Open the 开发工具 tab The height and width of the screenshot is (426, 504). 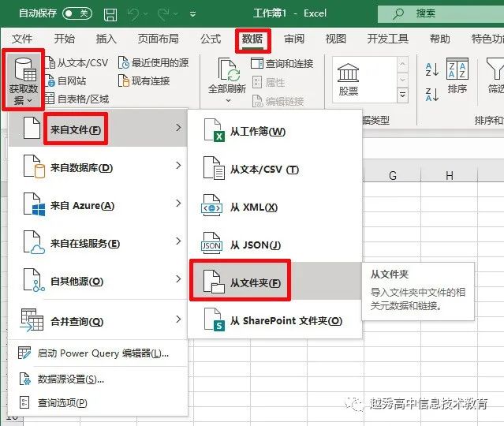pyautogui.click(x=388, y=39)
